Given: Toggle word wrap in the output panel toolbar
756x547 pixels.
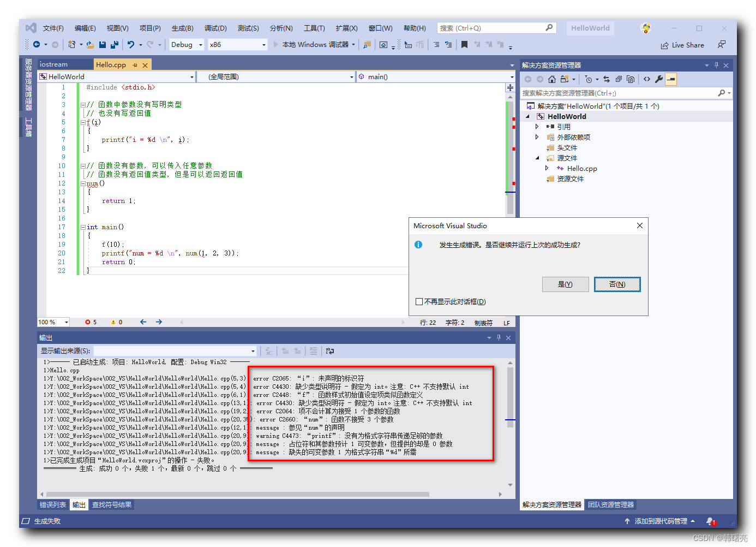Looking at the screenshot, I should click(330, 351).
